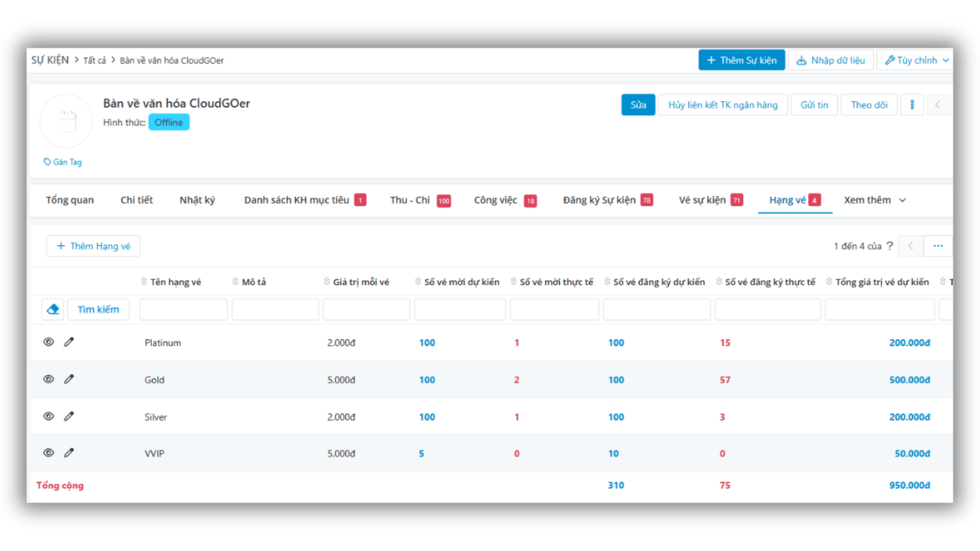Click pencil icon for Gold row
This screenshot has width=980, height=551.
(x=69, y=379)
